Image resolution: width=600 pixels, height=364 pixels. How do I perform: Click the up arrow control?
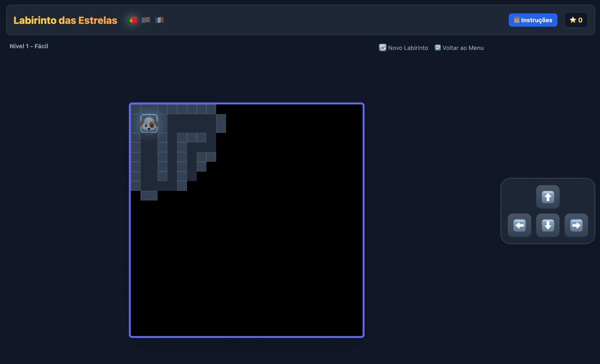[548, 197]
